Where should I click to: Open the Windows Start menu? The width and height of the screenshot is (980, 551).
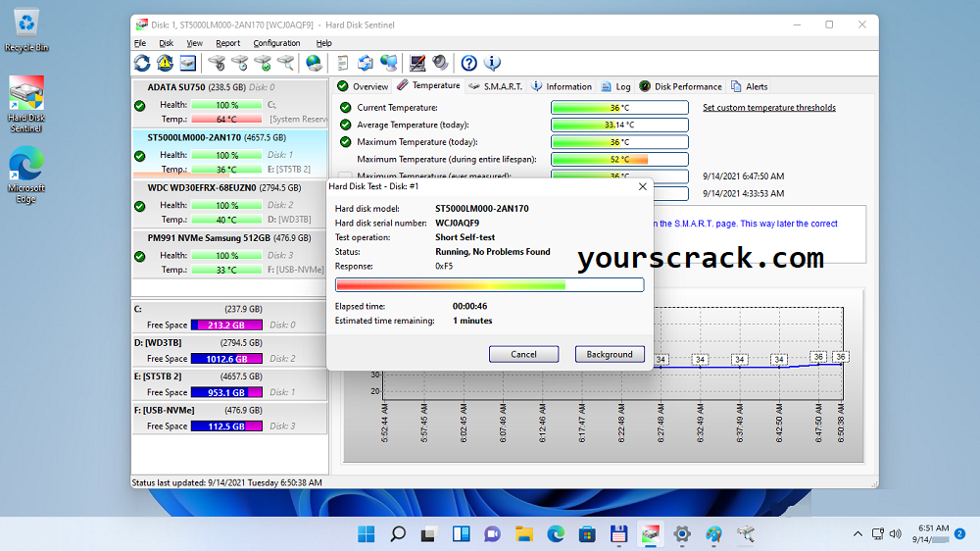pyautogui.click(x=367, y=534)
